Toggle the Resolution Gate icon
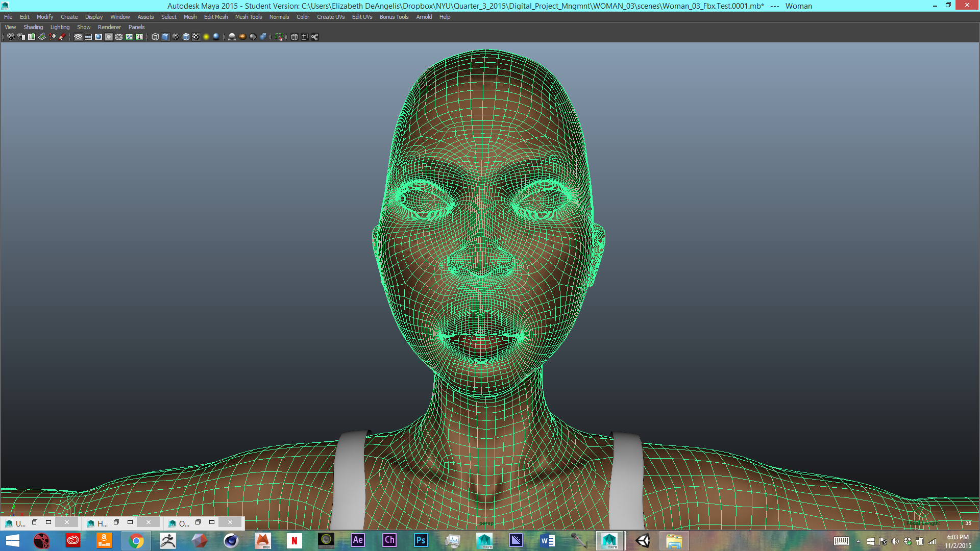Image resolution: width=980 pixels, height=551 pixels. [x=99, y=37]
